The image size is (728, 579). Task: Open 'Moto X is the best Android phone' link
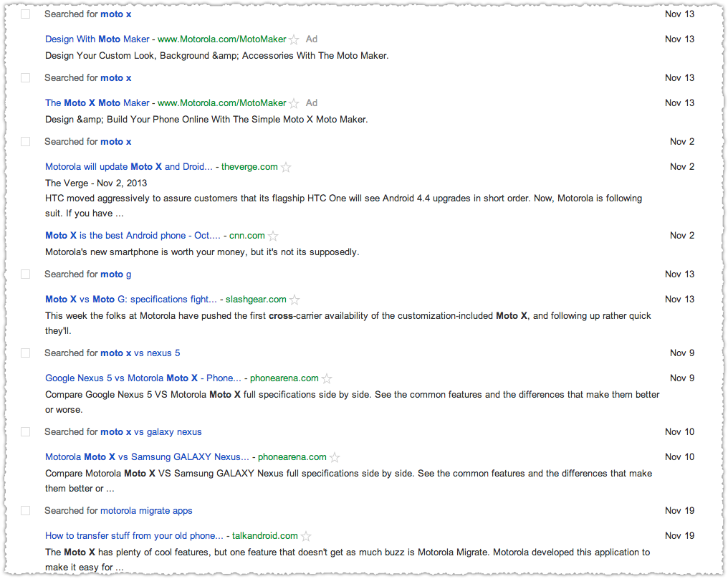[133, 236]
